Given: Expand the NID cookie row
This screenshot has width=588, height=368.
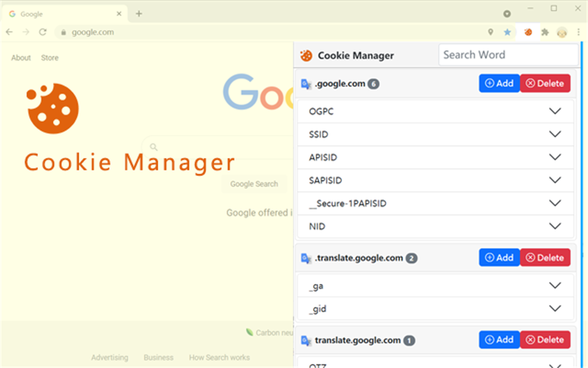Looking at the screenshot, I should click(x=436, y=226).
